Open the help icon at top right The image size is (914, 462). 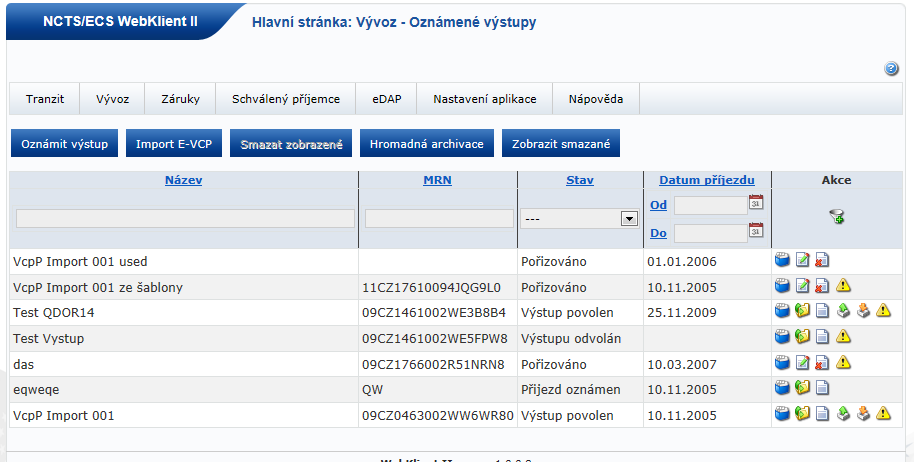(891, 69)
